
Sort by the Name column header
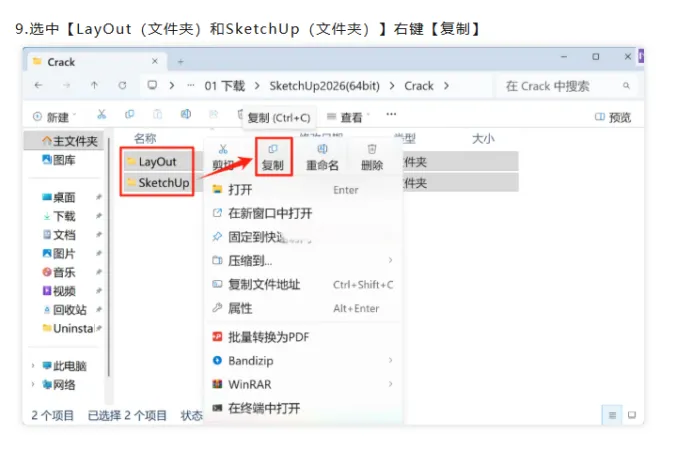tap(145, 138)
